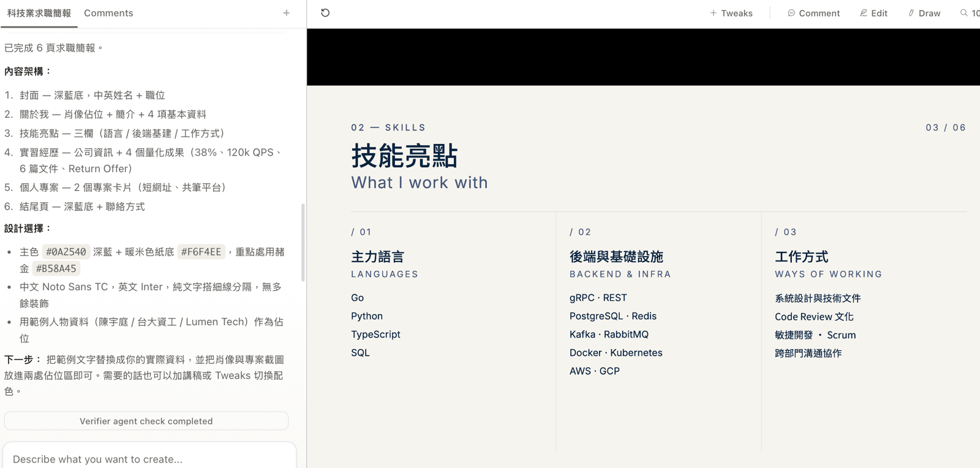The width and height of the screenshot is (980, 468).
Task: Switch to the 科技業求職簡報 tab
Action: [39, 13]
